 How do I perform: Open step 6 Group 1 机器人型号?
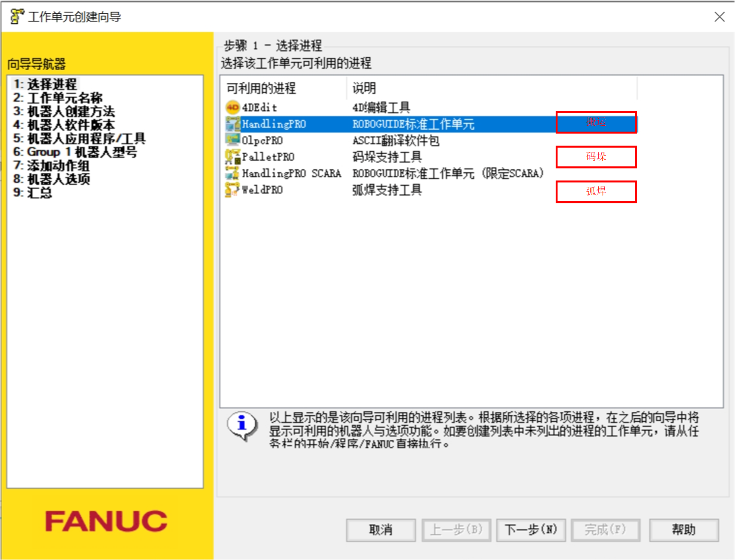tap(75, 152)
